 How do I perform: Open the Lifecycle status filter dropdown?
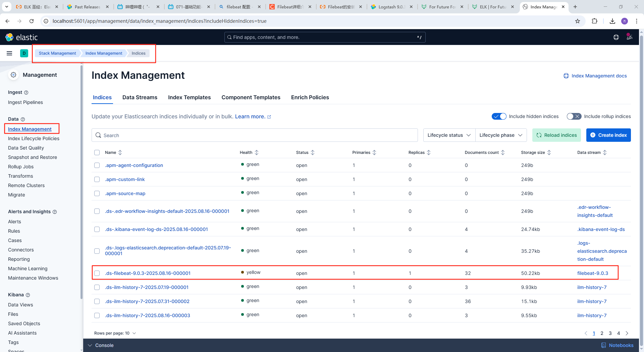(x=449, y=135)
